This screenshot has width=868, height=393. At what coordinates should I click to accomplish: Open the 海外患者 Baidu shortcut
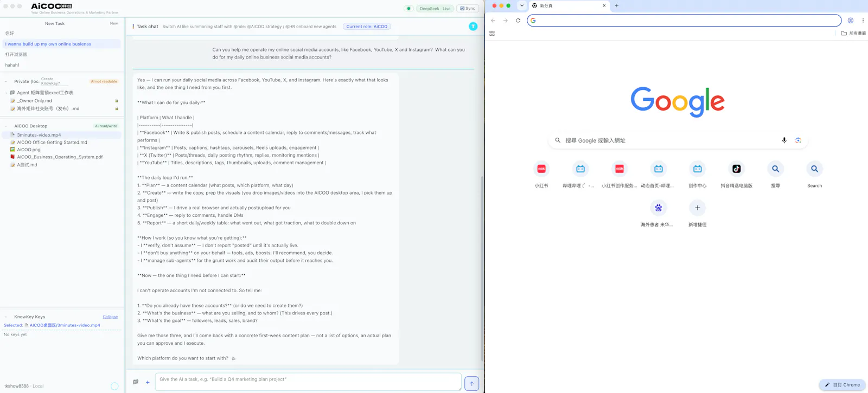pos(658,214)
